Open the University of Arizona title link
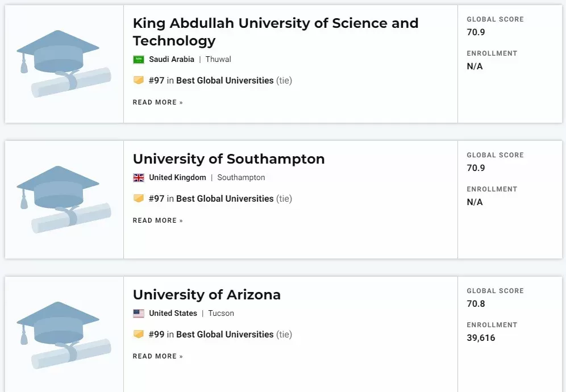Screen dimensions: 566x392 tap(206, 294)
